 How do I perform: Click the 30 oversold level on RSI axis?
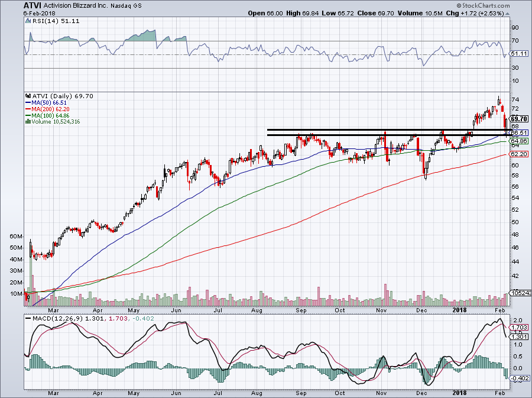(x=515, y=68)
